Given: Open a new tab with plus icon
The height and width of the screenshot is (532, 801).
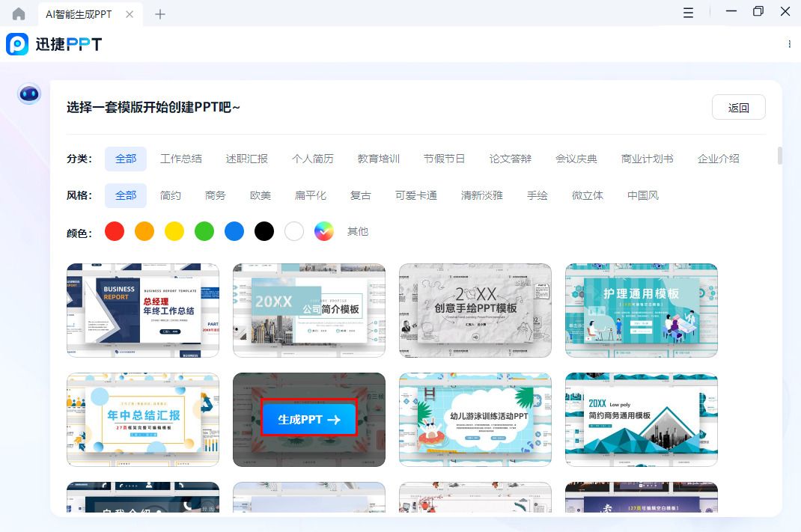Looking at the screenshot, I should (160, 14).
